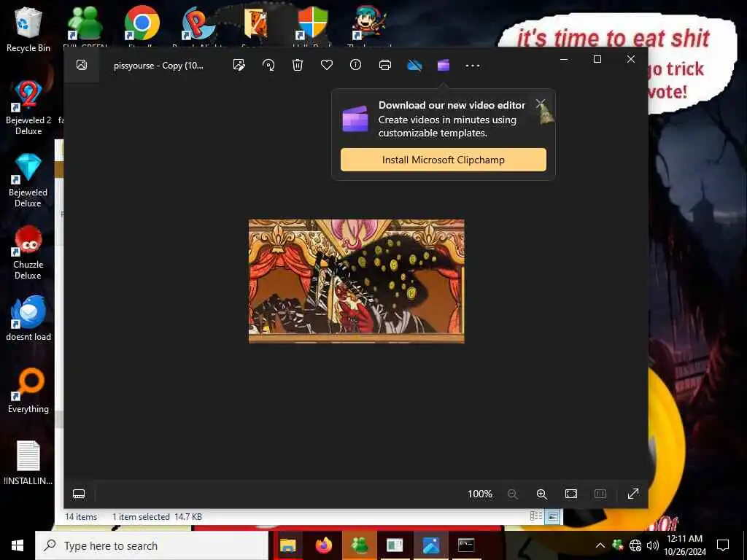Switch Explorer window to large icons view
Screen dimensions: 747x560
click(x=553, y=516)
